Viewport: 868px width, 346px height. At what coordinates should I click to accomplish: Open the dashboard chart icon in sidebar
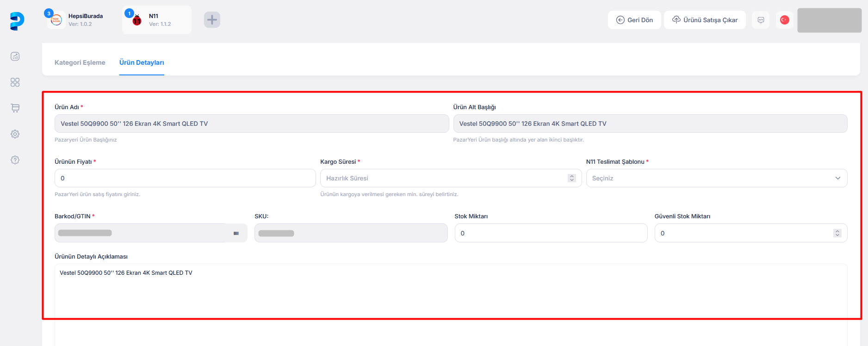[15, 56]
